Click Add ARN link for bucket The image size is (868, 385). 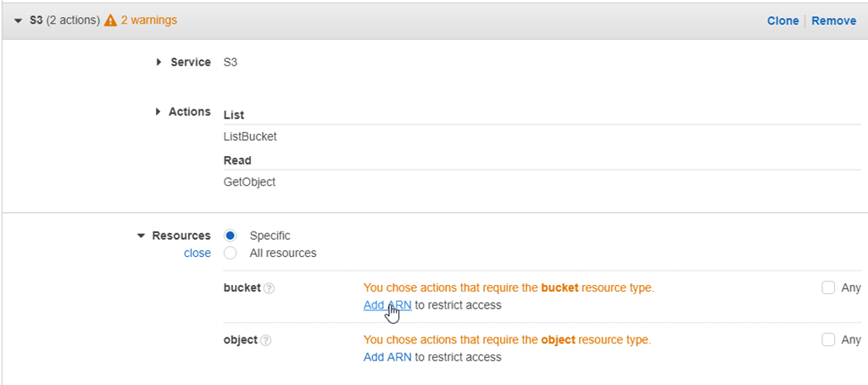(387, 305)
